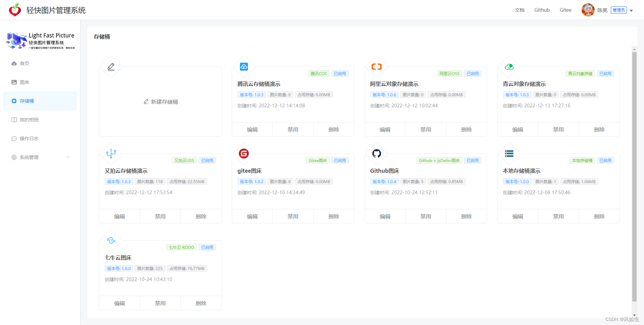Click the edit icon beside 新建存储桶
Screen dimensions: 644x325
pos(146,102)
